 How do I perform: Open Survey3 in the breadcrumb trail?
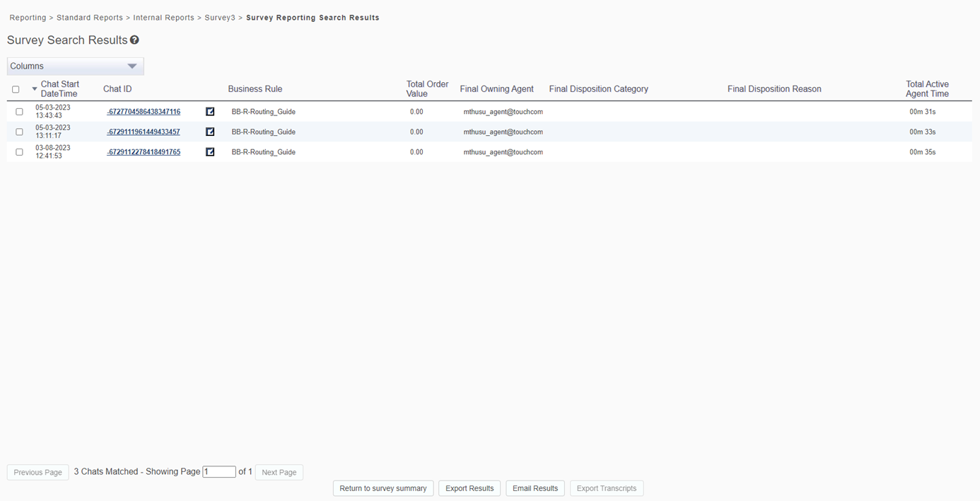219,18
